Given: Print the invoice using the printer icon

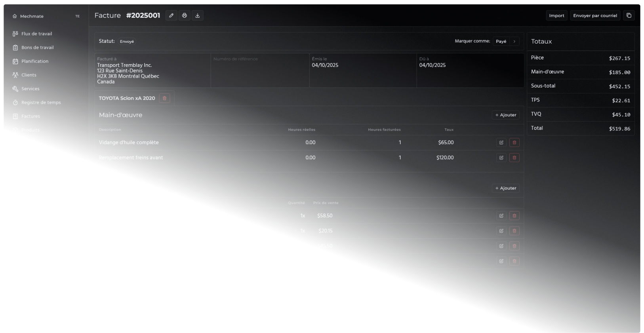Looking at the screenshot, I should tap(185, 15).
